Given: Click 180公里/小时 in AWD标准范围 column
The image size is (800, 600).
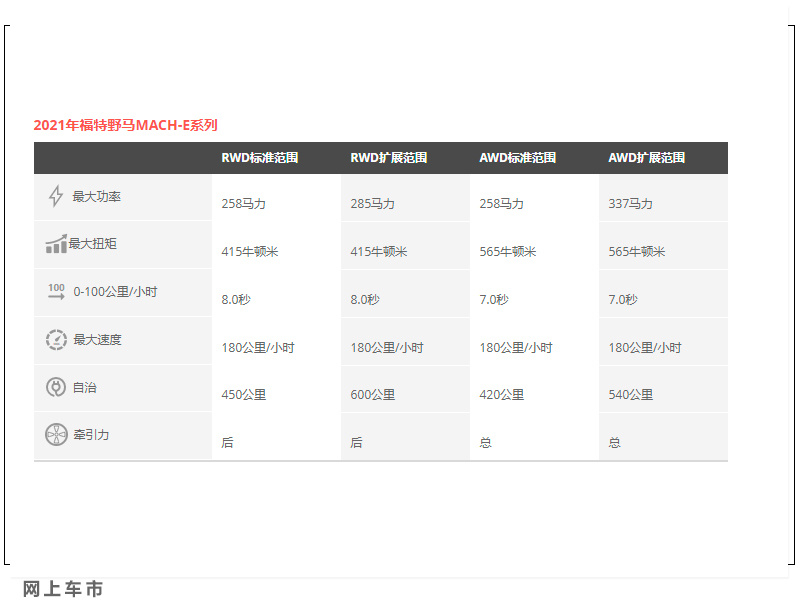Looking at the screenshot, I should coord(516,347).
